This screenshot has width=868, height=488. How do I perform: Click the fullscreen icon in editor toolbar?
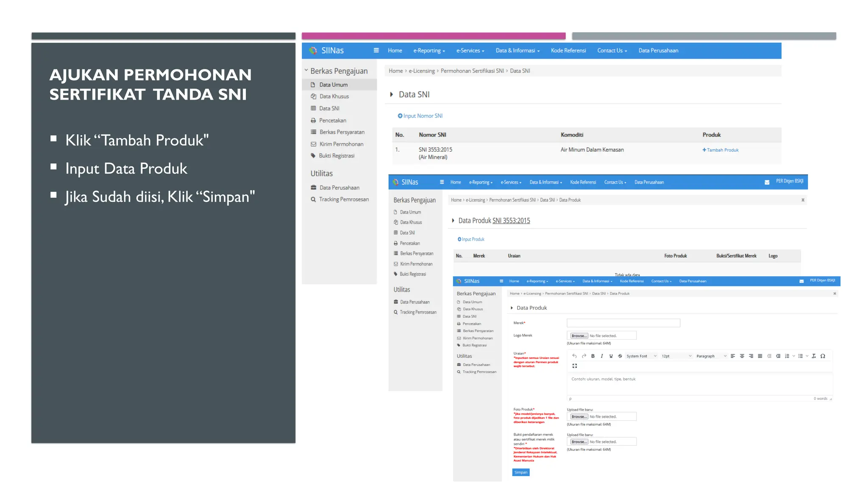(575, 366)
